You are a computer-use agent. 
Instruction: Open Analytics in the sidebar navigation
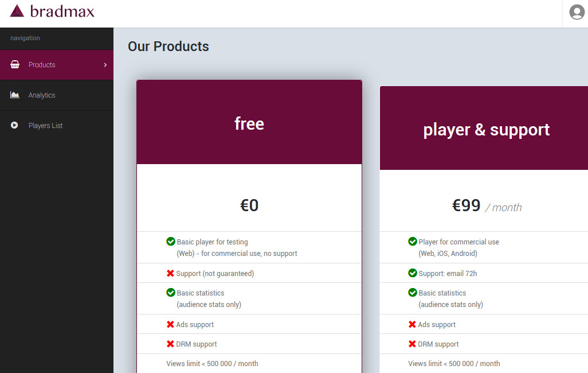(x=42, y=95)
